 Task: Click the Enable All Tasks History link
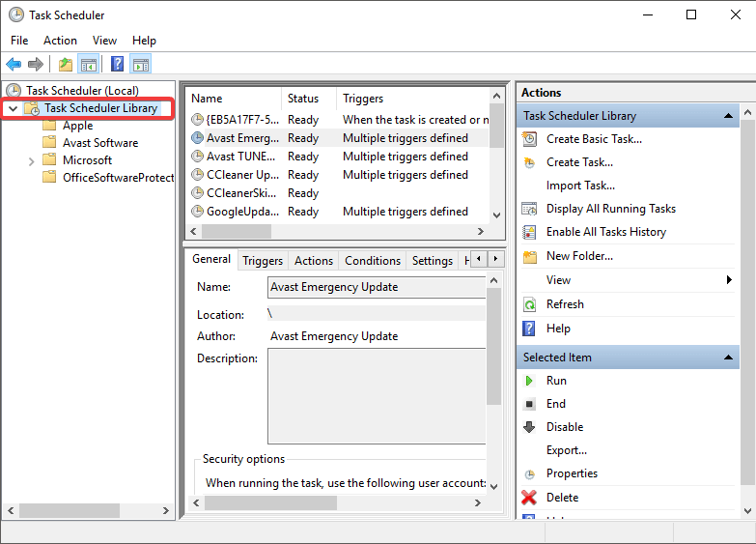coord(606,232)
